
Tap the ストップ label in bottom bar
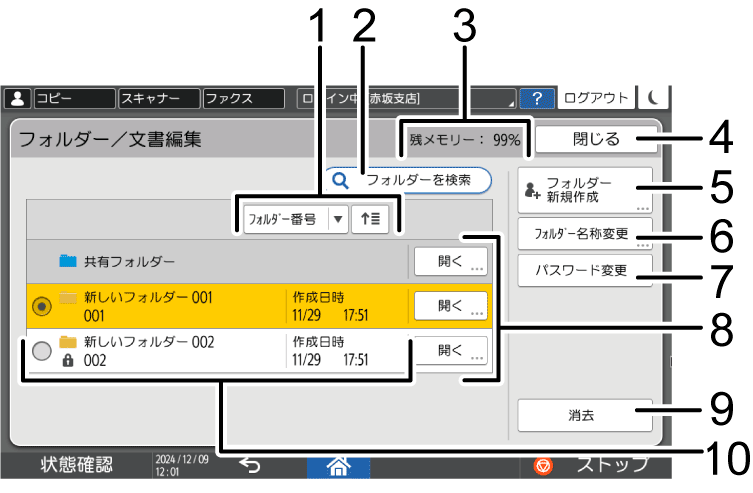click(613, 464)
